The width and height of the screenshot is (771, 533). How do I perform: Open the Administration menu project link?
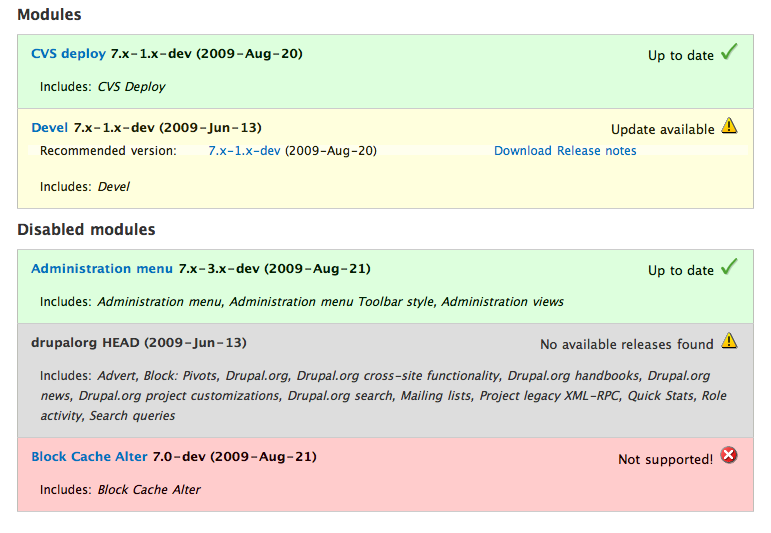(102, 268)
